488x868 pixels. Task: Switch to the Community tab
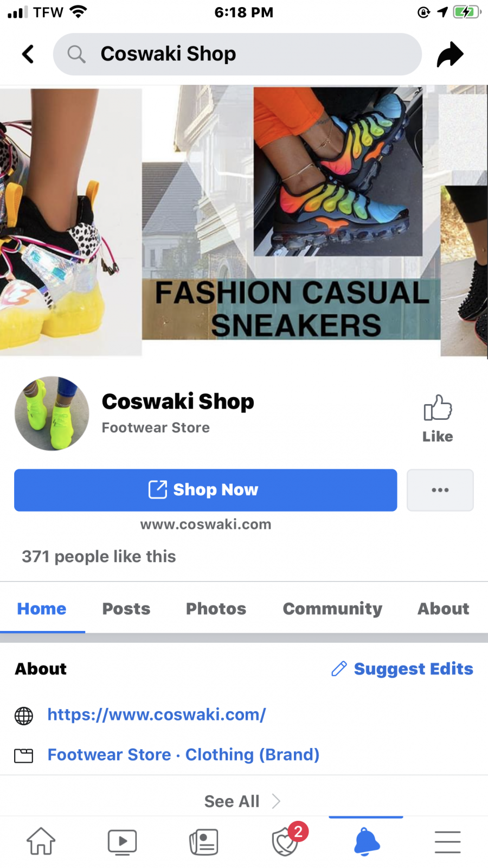pos(332,609)
